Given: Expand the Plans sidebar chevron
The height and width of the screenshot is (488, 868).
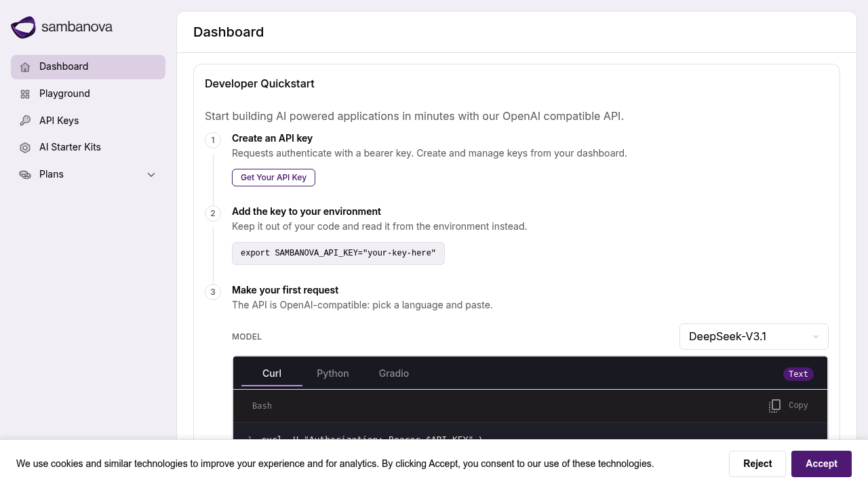Looking at the screenshot, I should (x=151, y=175).
